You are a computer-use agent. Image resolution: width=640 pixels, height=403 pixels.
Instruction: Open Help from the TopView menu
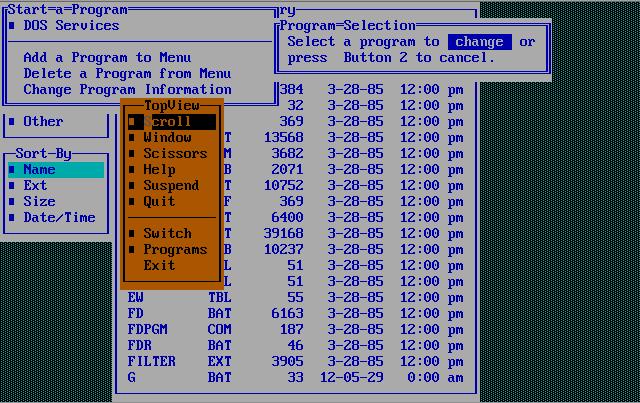point(159,170)
